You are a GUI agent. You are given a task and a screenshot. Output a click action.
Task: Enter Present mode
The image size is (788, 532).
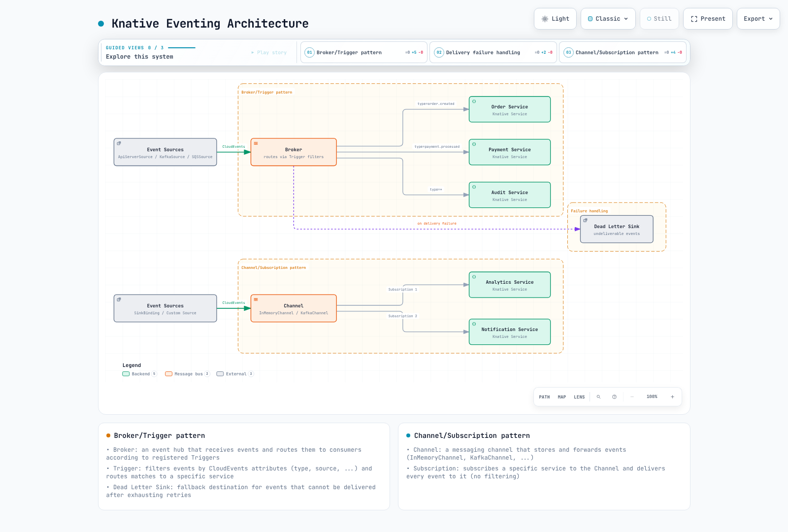pos(708,19)
